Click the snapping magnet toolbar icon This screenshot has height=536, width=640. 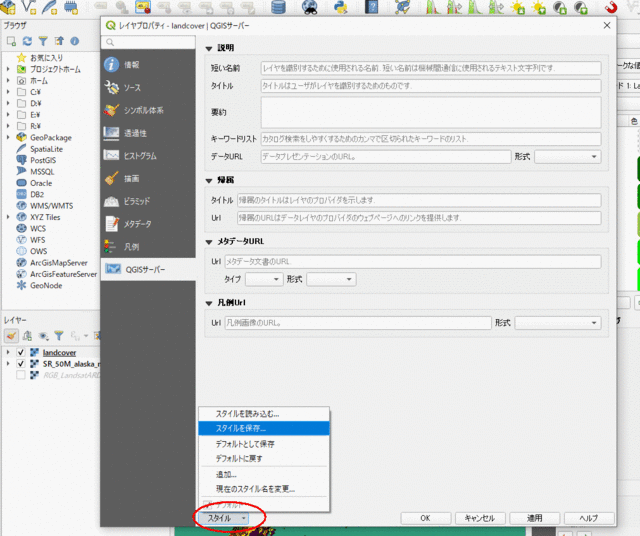coord(611,7)
